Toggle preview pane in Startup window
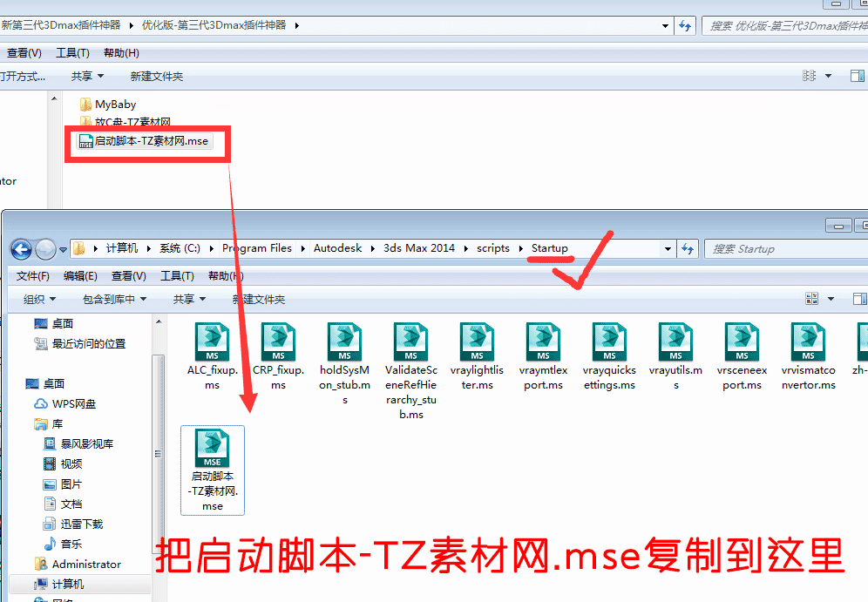This screenshot has height=602, width=868. coord(859,299)
